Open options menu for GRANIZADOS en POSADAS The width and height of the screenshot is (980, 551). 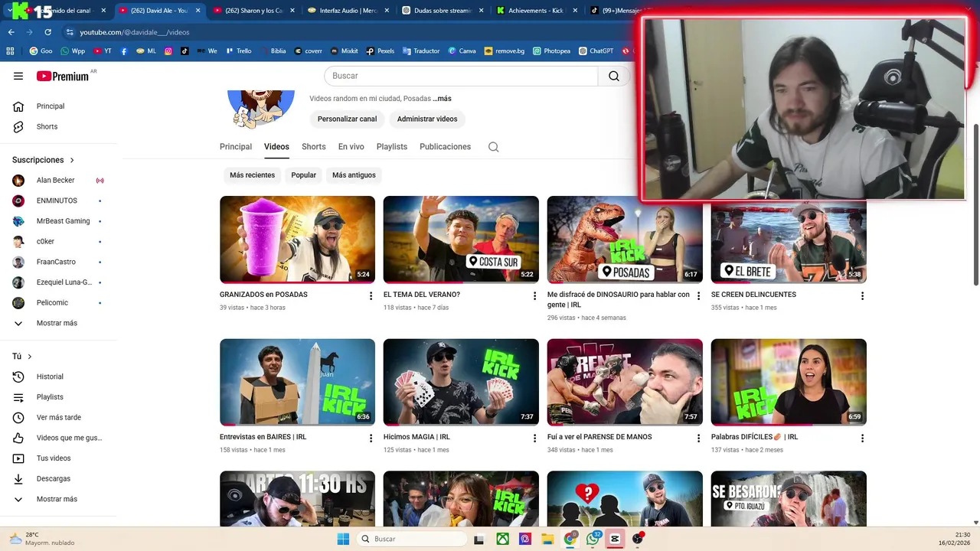pyautogui.click(x=371, y=296)
